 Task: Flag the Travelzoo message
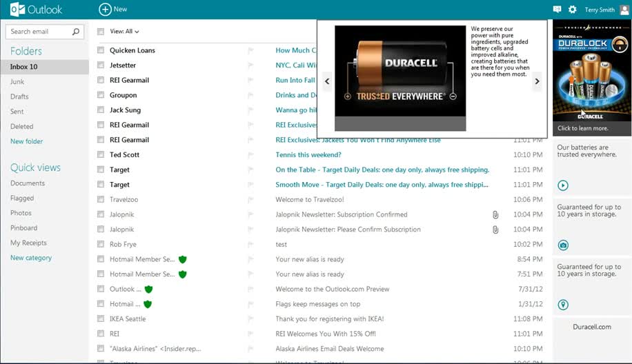pos(250,199)
